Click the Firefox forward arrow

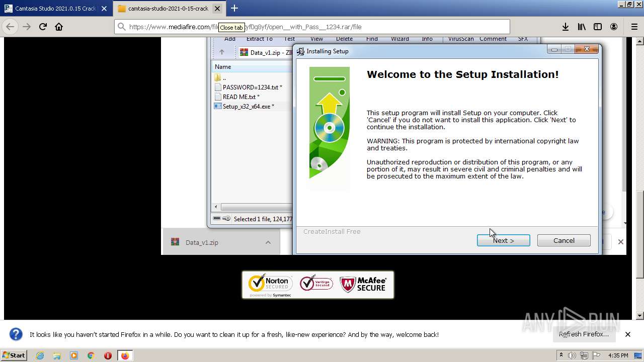click(27, 27)
